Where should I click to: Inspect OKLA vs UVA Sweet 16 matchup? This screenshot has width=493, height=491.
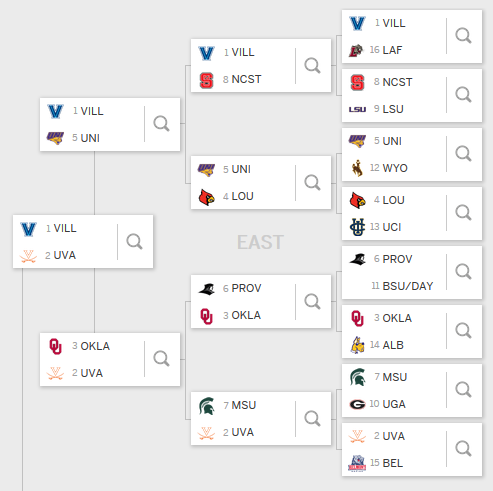tap(161, 359)
